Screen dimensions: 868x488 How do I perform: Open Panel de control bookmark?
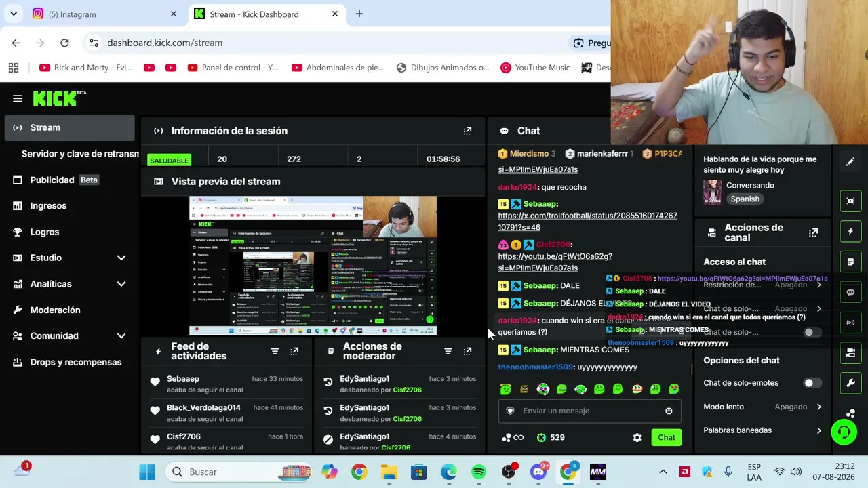[233, 68]
